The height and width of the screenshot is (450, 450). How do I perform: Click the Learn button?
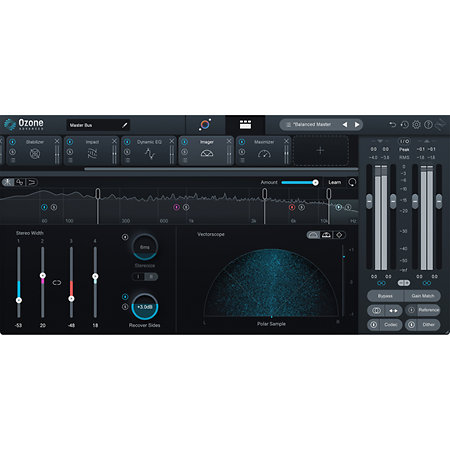pos(335,182)
